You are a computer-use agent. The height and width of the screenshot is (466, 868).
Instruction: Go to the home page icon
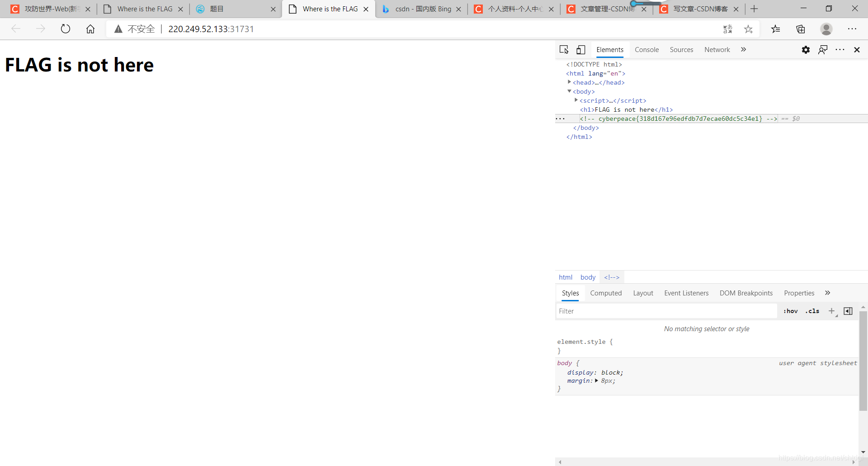click(x=90, y=29)
